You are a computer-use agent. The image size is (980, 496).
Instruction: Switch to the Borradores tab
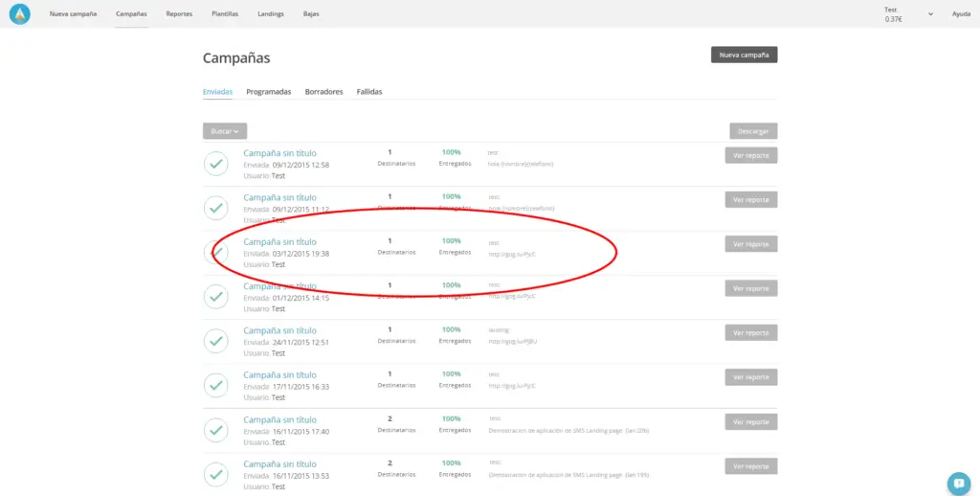[x=323, y=92]
